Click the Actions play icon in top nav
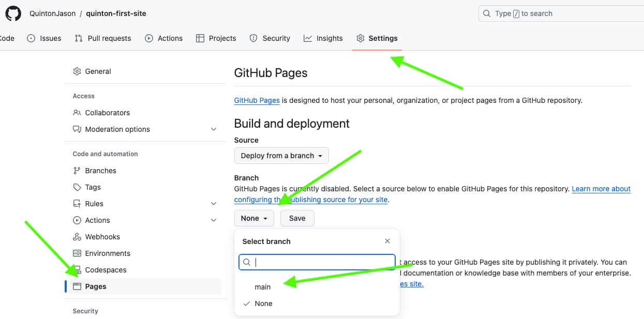644x319 pixels. (x=149, y=38)
